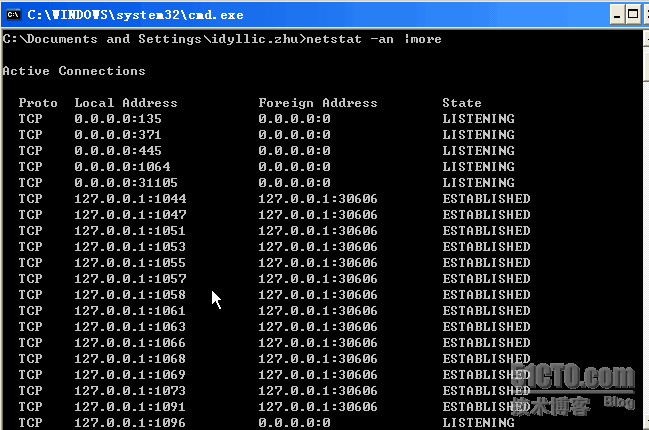Click local address 127.0.0.1:1055
The width and height of the screenshot is (649, 430).
[x=130, y=263]
